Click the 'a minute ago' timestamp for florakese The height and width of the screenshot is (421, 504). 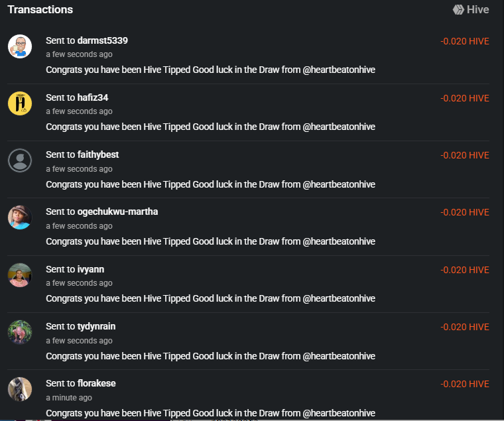(69, 398)
